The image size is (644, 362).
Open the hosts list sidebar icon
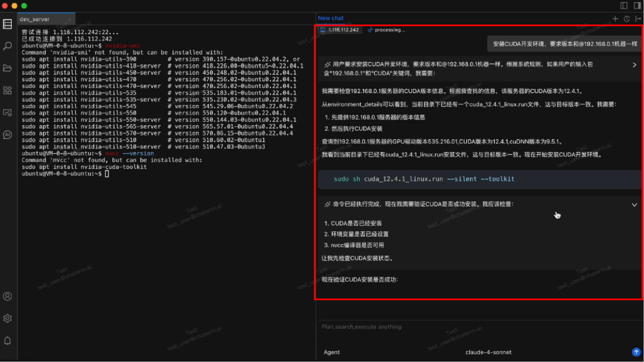(7, 24)
